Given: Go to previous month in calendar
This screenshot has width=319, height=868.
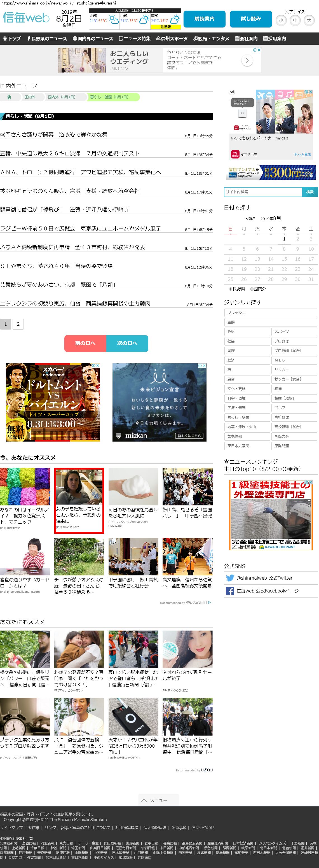Looking at the screenshot, I should point(250,219).
